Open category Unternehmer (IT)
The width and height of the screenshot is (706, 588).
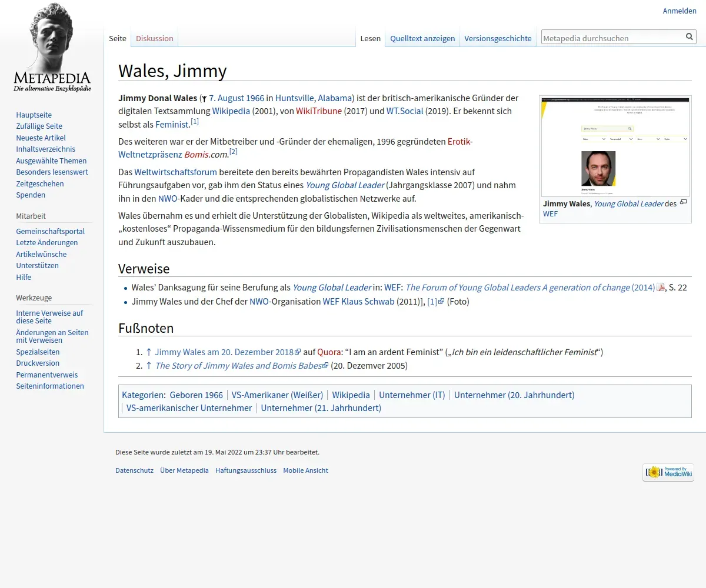[412, 395]
